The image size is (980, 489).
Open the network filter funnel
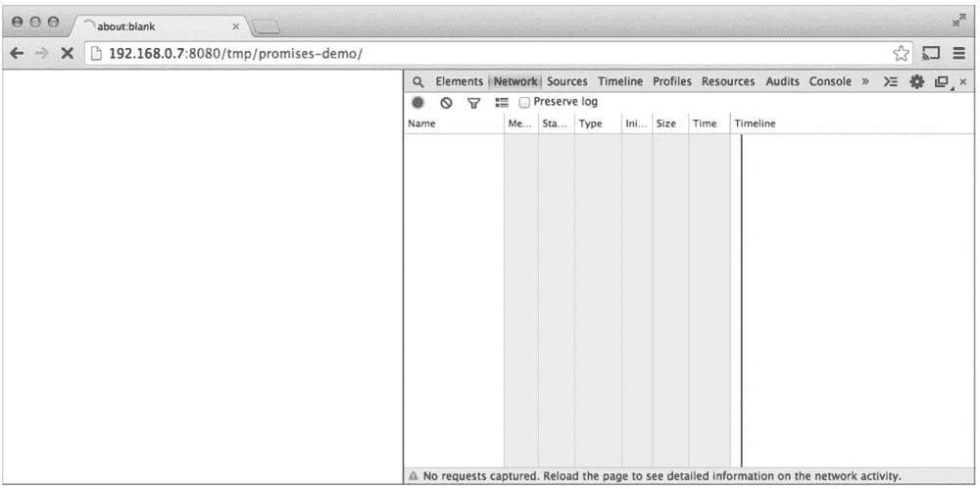pyautogui.click(x=473, y=102)
